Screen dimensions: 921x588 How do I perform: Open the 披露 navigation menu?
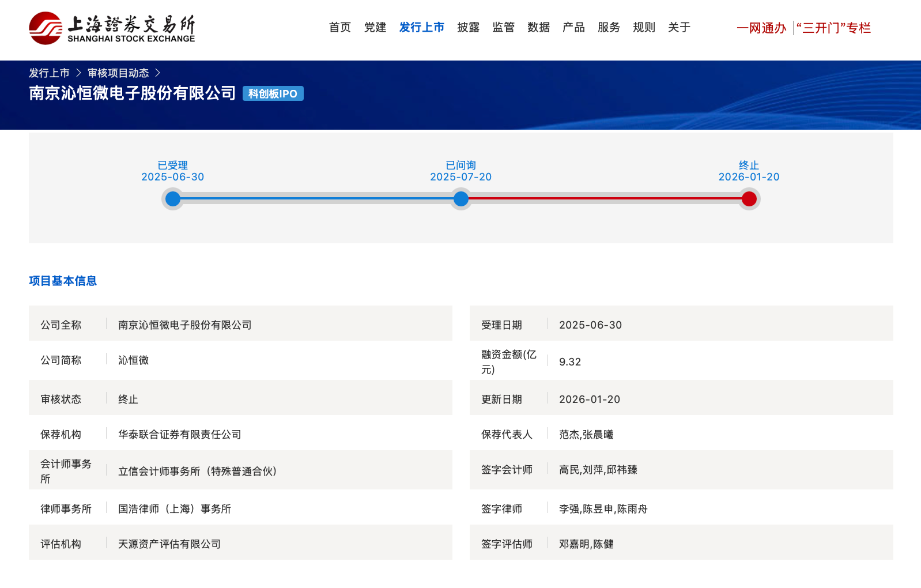pyautogui.click(x=469, y=27)
